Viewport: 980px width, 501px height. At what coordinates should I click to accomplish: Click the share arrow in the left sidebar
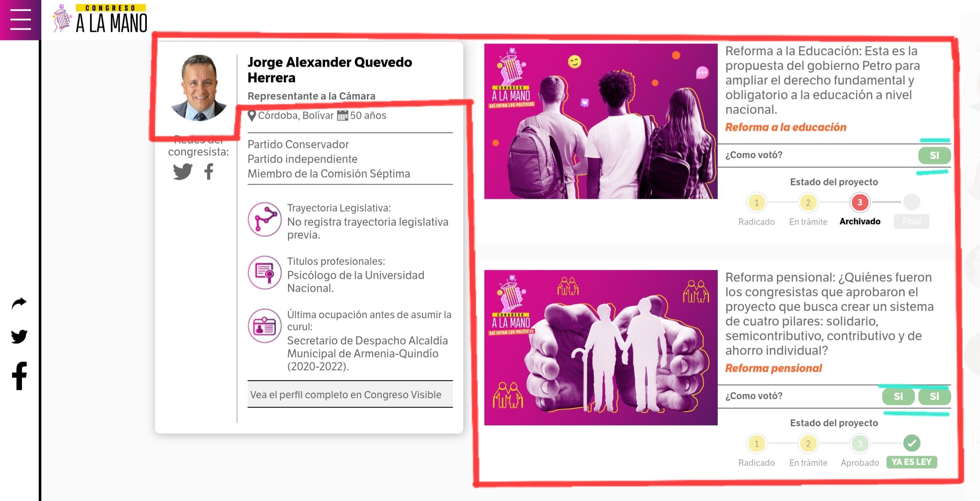coord(19,303)
